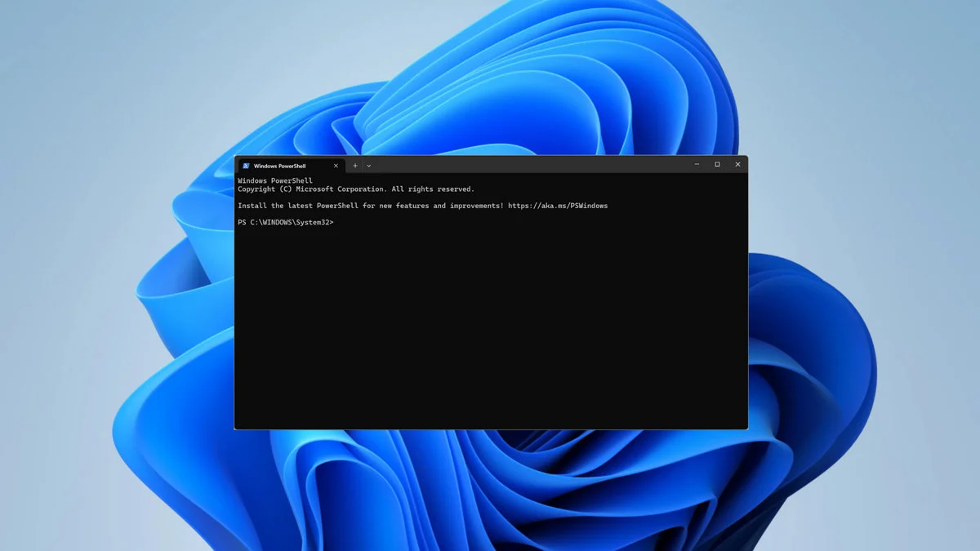Screen dimensions: 980x551
Task: Close the Windows PowerShell tab
Action: tap(336, 166)
